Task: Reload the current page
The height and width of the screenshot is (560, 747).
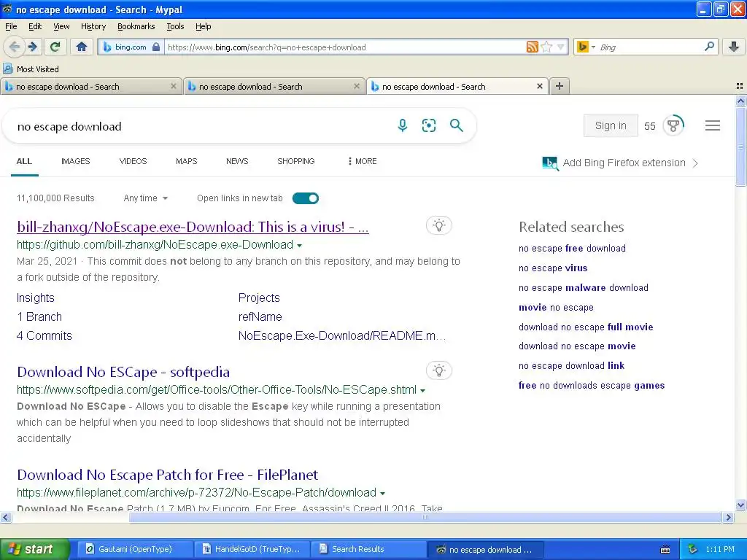Action: point(55,47)
